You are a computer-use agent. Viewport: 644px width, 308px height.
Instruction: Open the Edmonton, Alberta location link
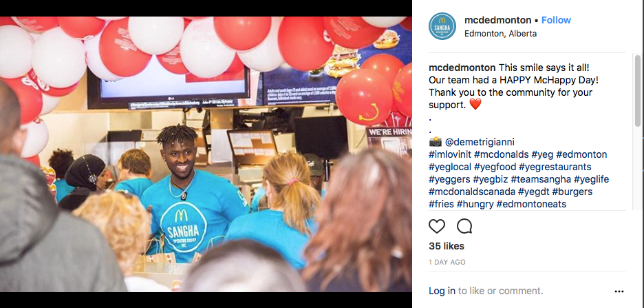500,34
